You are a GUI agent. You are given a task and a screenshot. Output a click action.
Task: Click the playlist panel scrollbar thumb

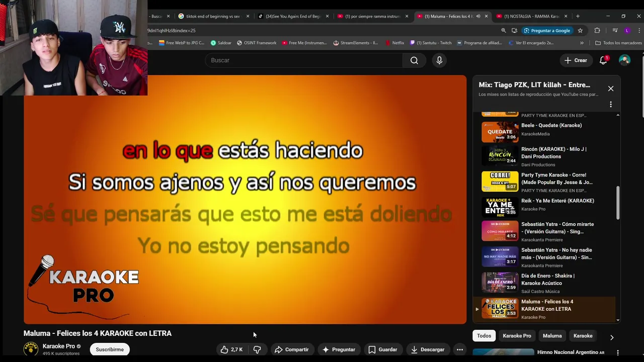[618, 202]
